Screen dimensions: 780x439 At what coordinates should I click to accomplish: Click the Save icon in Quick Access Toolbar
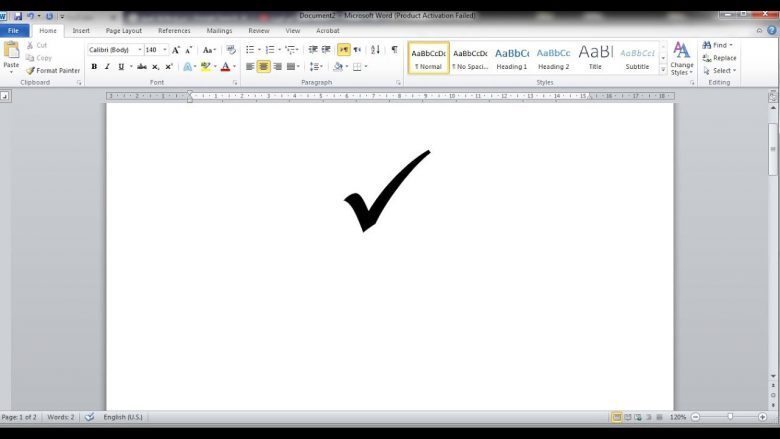[x=18, y=17]
